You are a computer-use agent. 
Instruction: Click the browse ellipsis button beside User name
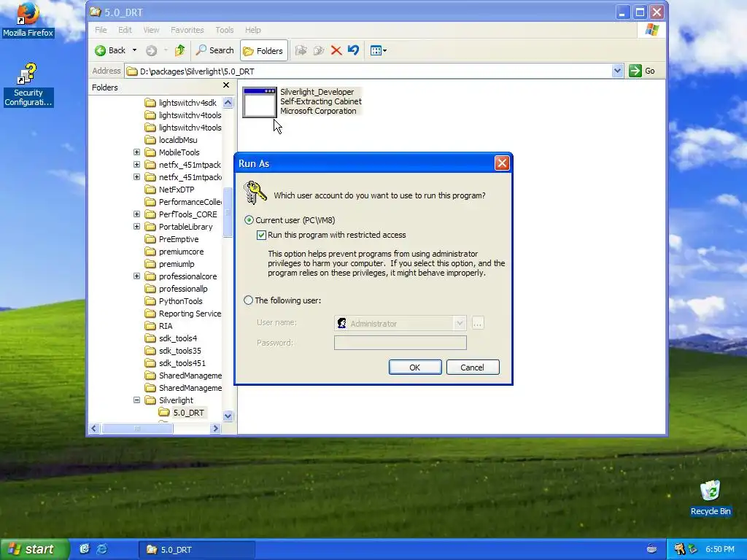tap(477, 323)
